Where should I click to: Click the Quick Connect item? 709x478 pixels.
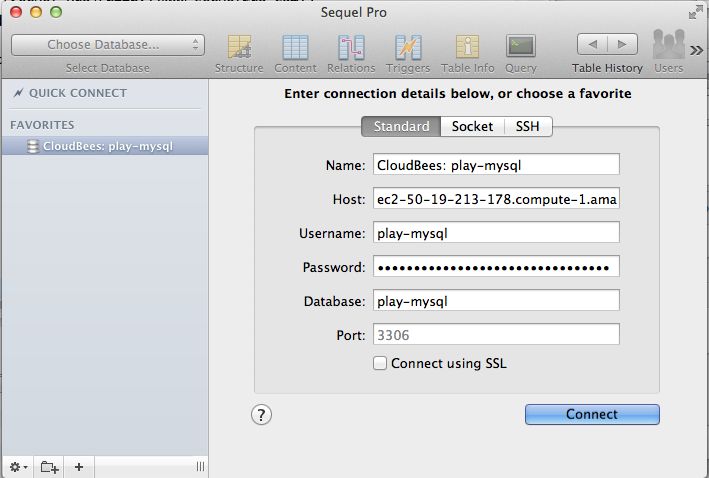click(70, 93)
